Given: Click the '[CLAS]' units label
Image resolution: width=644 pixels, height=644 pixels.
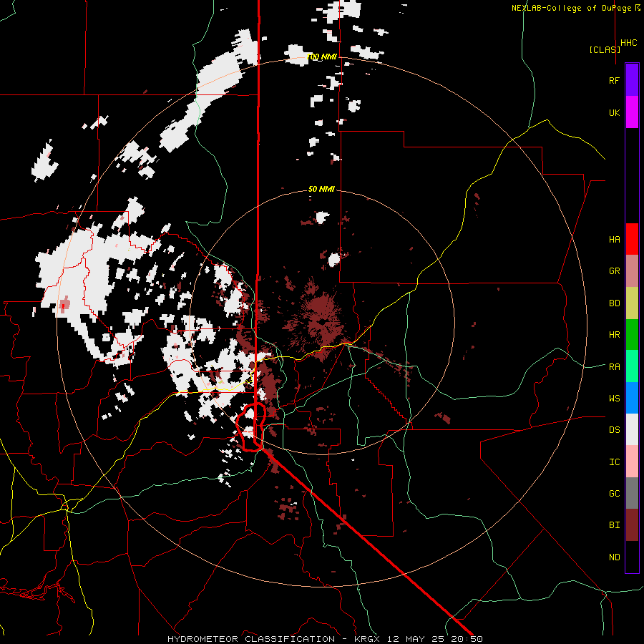Looking at the screenshot, I should tap(605, 49).
